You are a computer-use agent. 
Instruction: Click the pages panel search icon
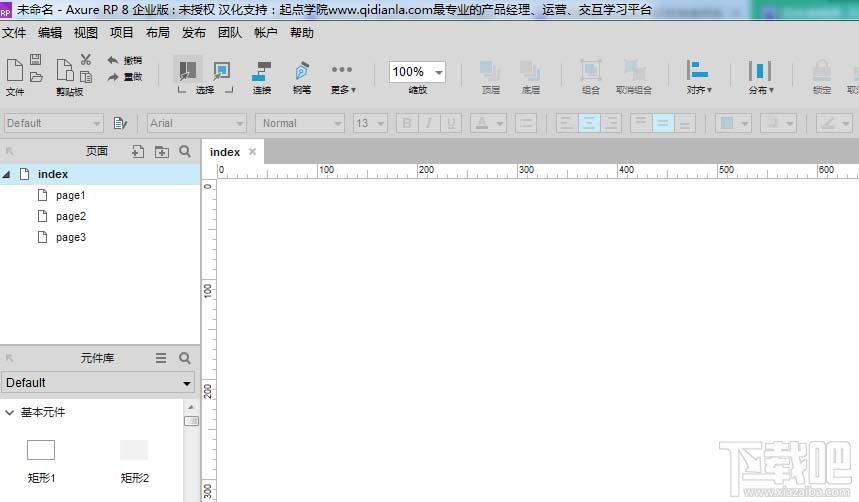pyautogui.click(x=185, y=151)
